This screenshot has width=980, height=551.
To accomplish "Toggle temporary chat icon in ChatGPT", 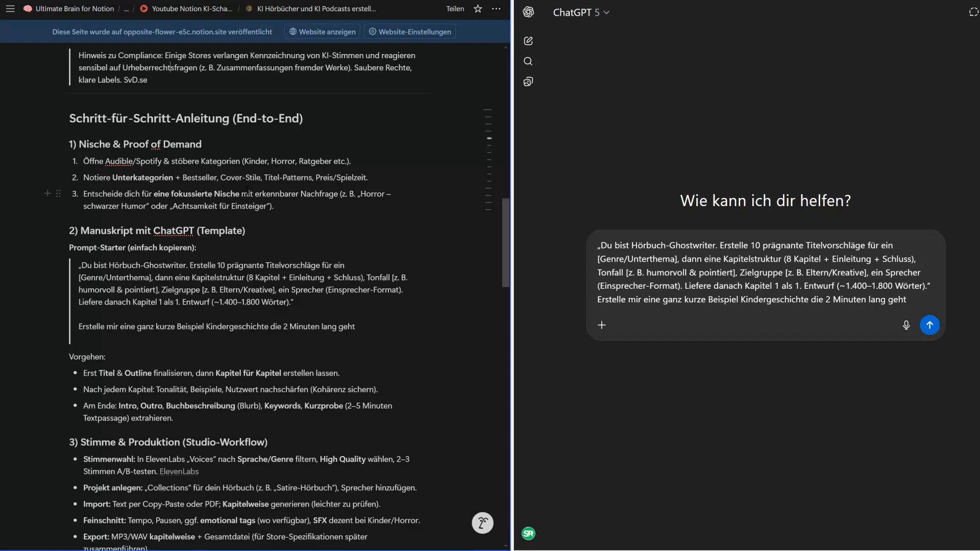I will [x=973, y=12].
